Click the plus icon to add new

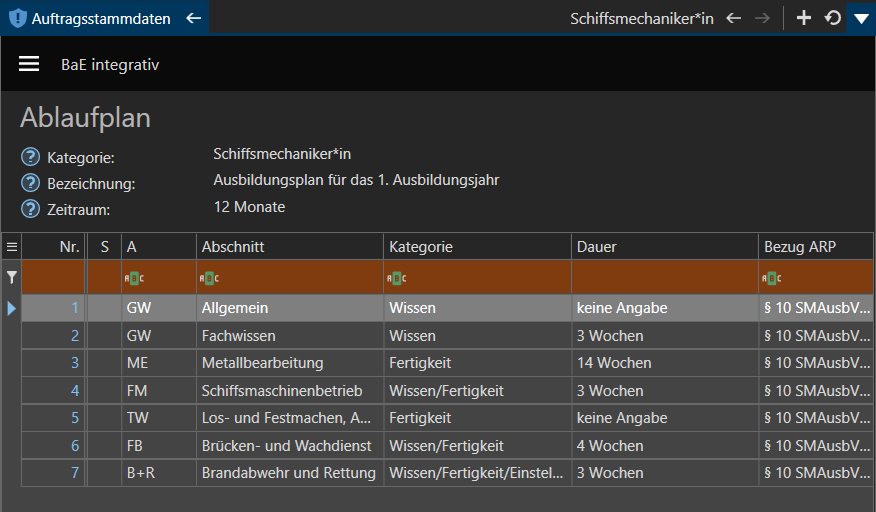tap(803, 18)
